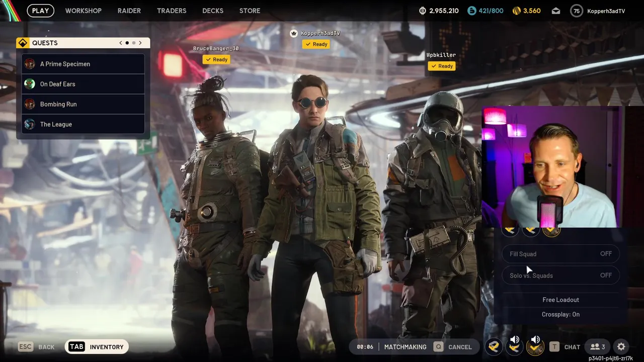The height and width of the screenshot is (362, 644).
Task: Open the mail inbox icon
Action: (556, 11)
